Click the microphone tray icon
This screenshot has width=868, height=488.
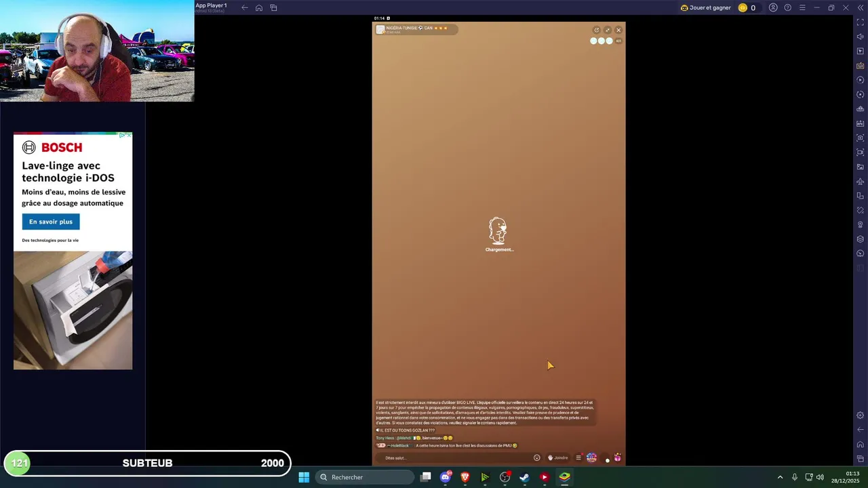tap(795, 477)
